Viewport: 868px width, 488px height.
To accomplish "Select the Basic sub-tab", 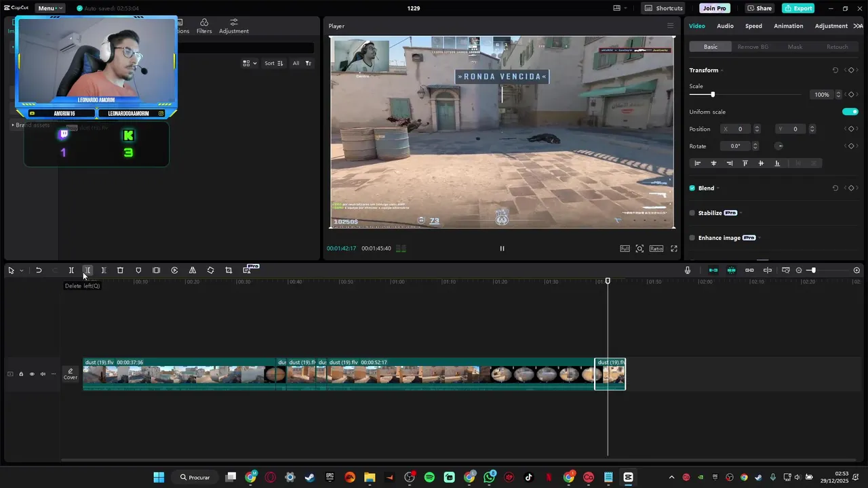I will (710, 47).
